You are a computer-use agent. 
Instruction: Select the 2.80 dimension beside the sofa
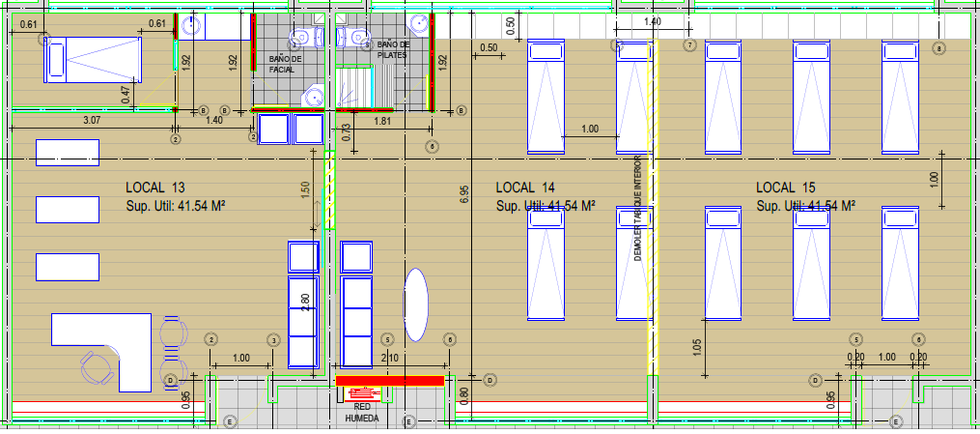[306, 300]
